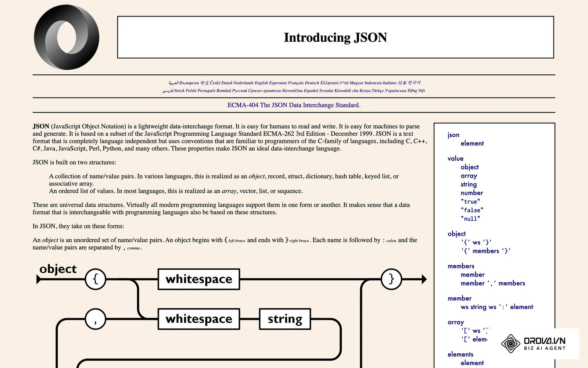Click the whitespace box beside the string box
This screenshot has height=368, width=588.
point(199,319)
